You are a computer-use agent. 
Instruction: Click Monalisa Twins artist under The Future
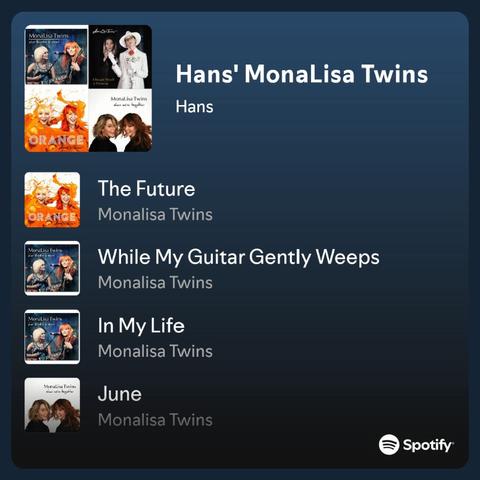click(155, 214)
